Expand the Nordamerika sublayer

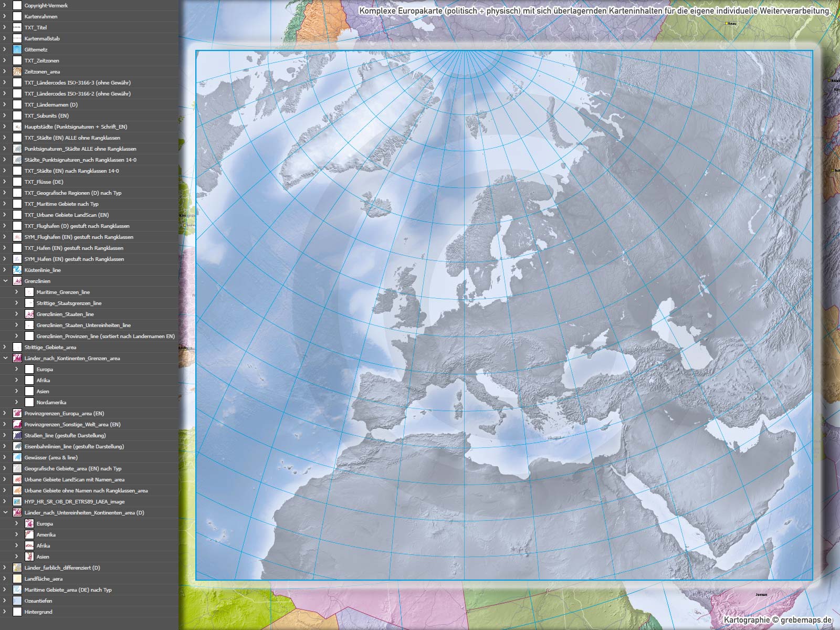coord(17,402)
